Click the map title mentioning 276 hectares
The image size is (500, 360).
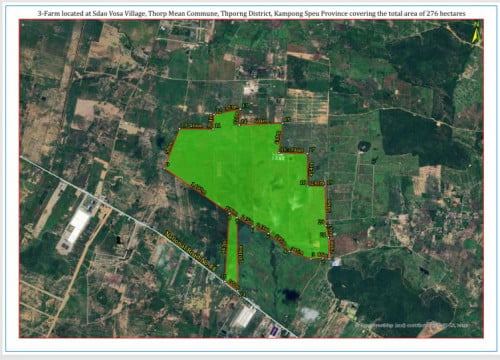[251, 14]
